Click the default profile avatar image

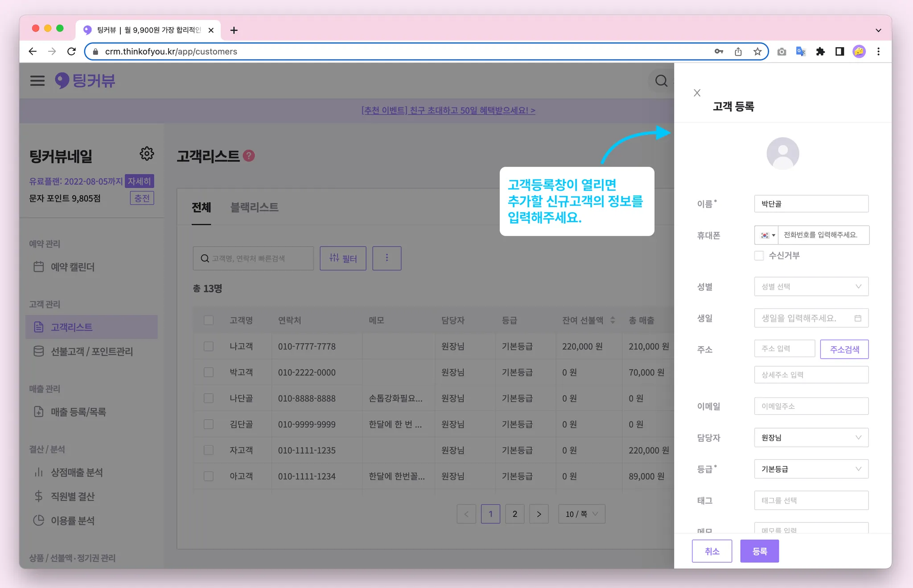click(x=782, y=153)
